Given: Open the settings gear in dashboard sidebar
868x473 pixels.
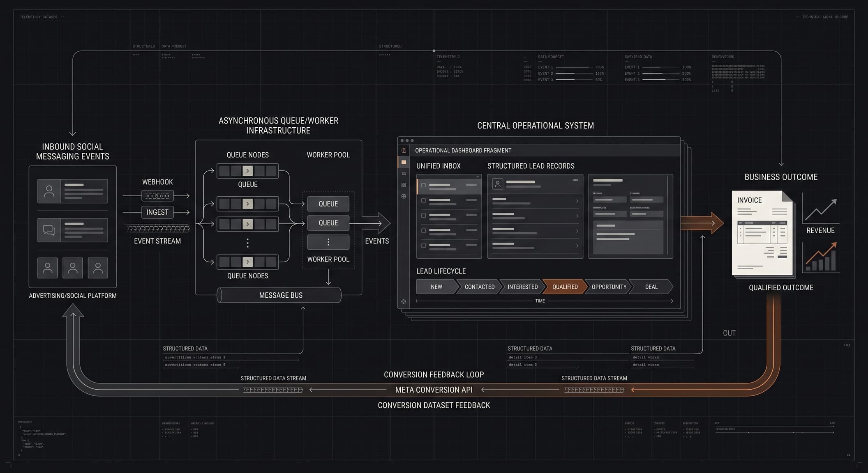Looking at the screenshot, I should coord(404,301).
